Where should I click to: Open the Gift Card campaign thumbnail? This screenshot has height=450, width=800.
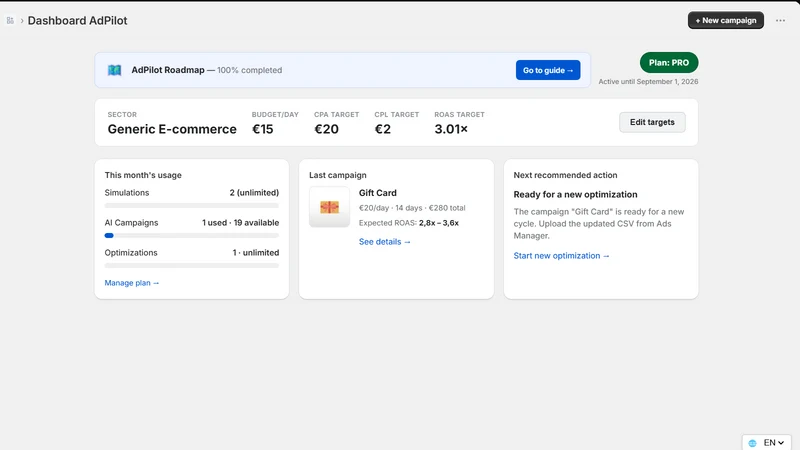coord(330,207)
